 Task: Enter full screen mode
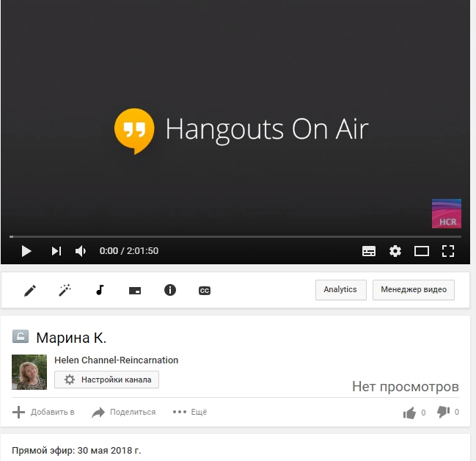448,251
